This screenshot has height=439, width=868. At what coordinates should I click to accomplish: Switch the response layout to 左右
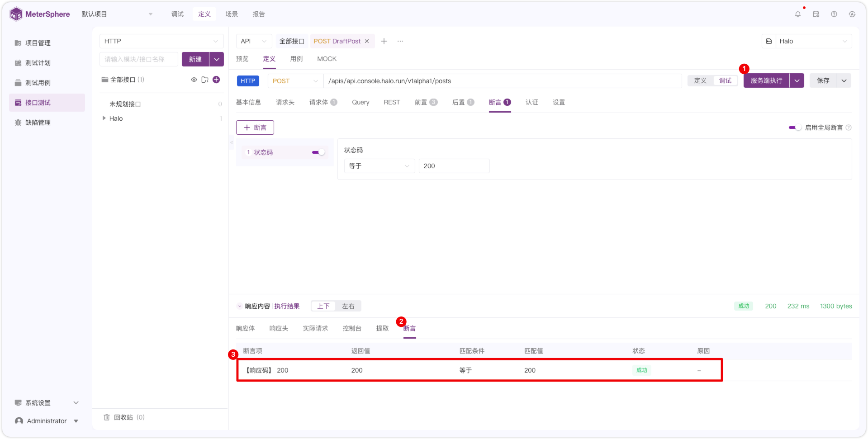[x=348, y=306]
